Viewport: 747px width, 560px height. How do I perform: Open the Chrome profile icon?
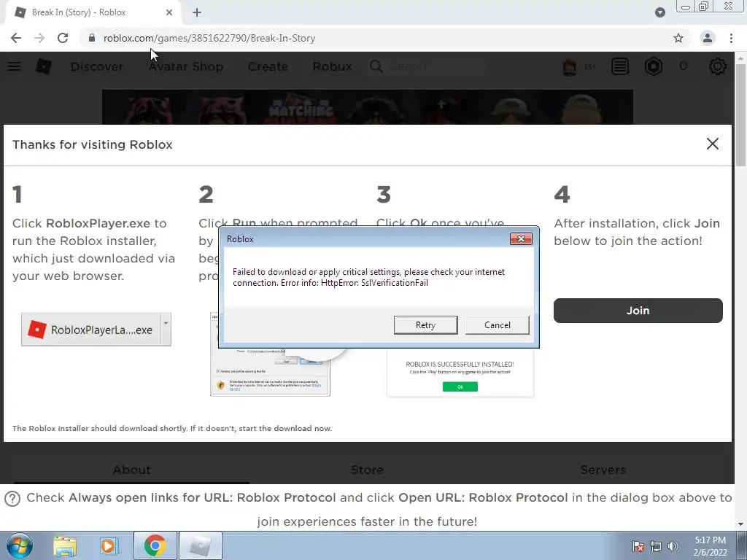(x=708, y=38)
